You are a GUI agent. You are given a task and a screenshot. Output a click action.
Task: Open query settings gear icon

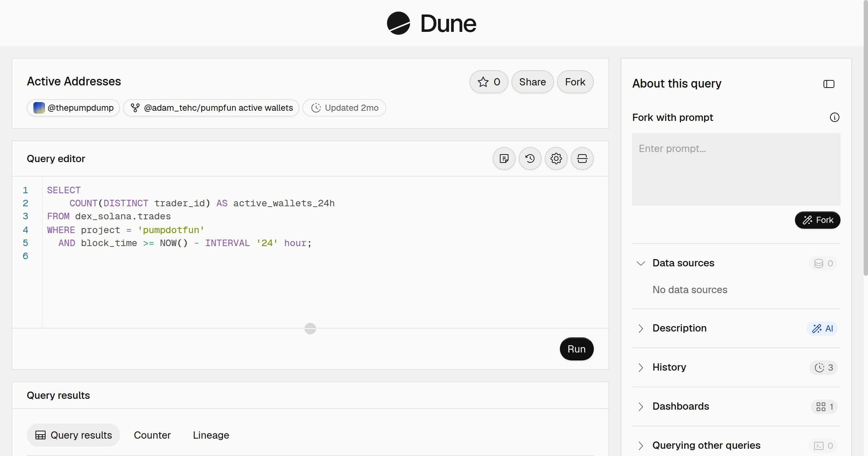tap(556, 159)
